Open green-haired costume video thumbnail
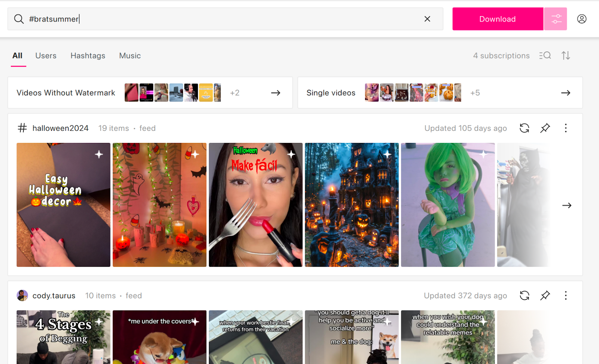This screenshot has width=599, height=364. click(448, 205)
